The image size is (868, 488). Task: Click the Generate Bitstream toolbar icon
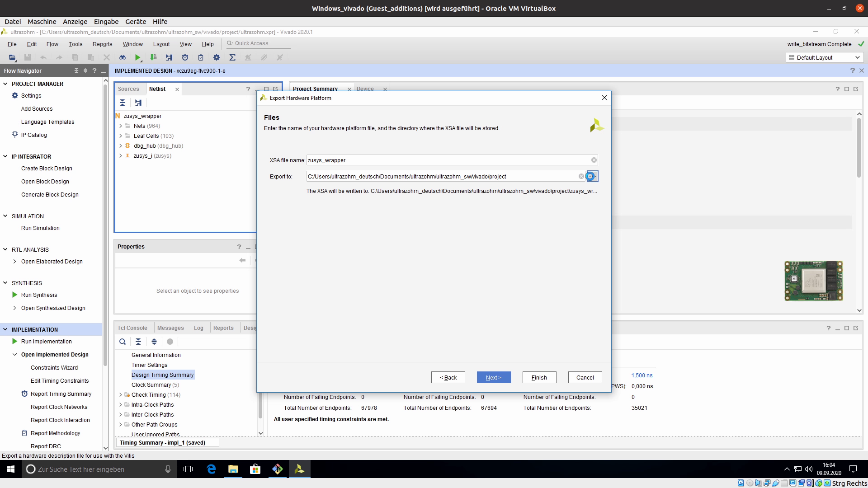(x=153, y=57)
